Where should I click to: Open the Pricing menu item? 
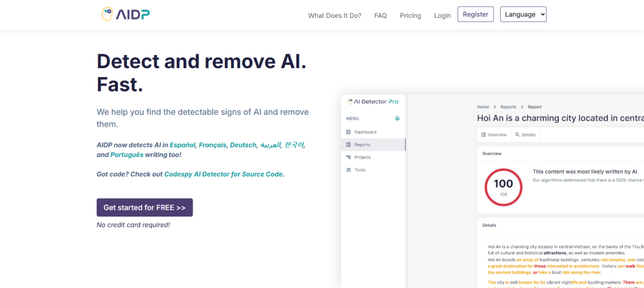(x=410, y=15)
